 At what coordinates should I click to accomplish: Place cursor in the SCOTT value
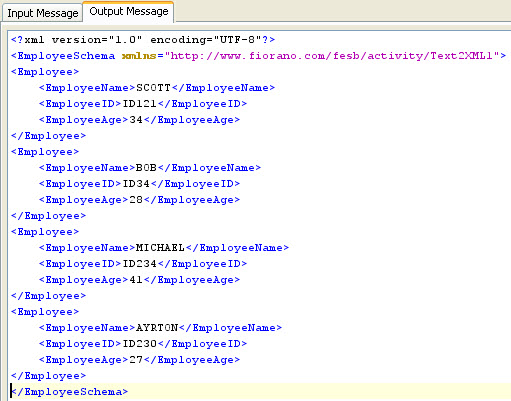click(153, 88)
